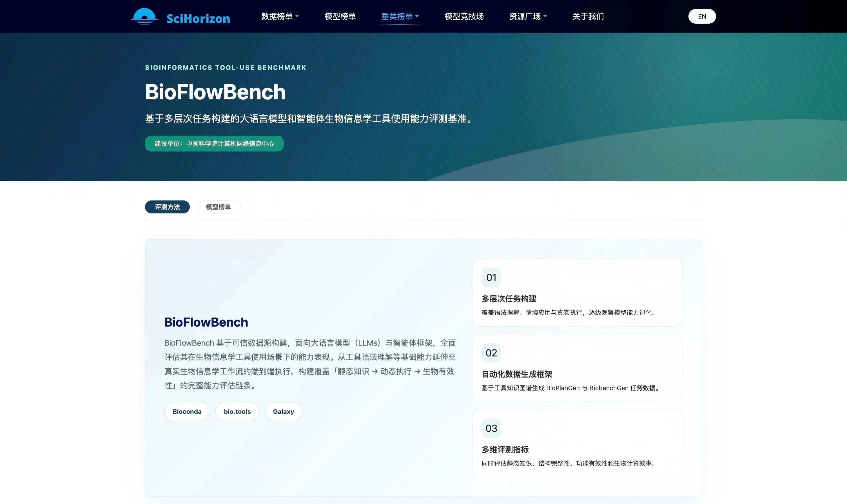Image resolution: width=847 pixels, height=504 pixels.
Task: Select the 多维评测指标 card title
Action: [505, 450]
